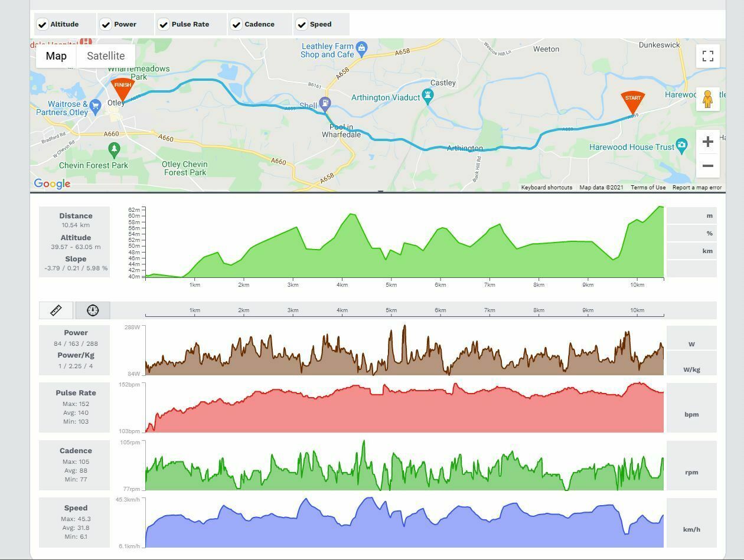Image resolution: width=744 pixels, height=560 pixels.
Task: Click the orange START marker
Action: [632, 101]
